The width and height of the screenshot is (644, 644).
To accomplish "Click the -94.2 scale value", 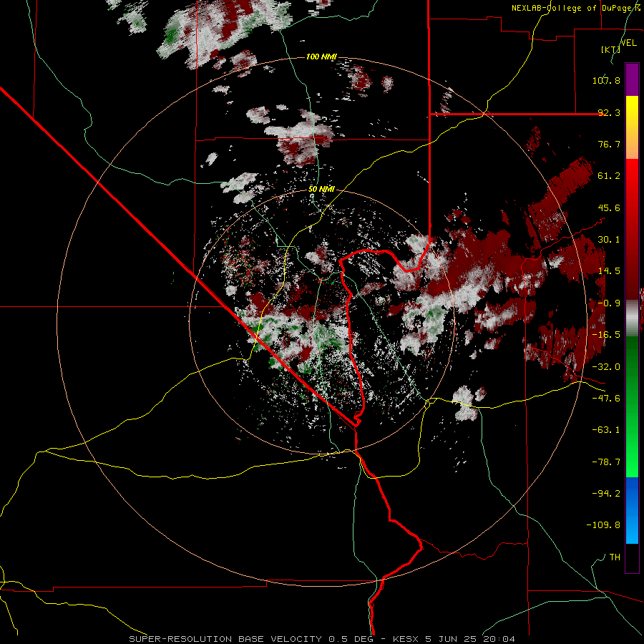I will click(x=606, y=493).
